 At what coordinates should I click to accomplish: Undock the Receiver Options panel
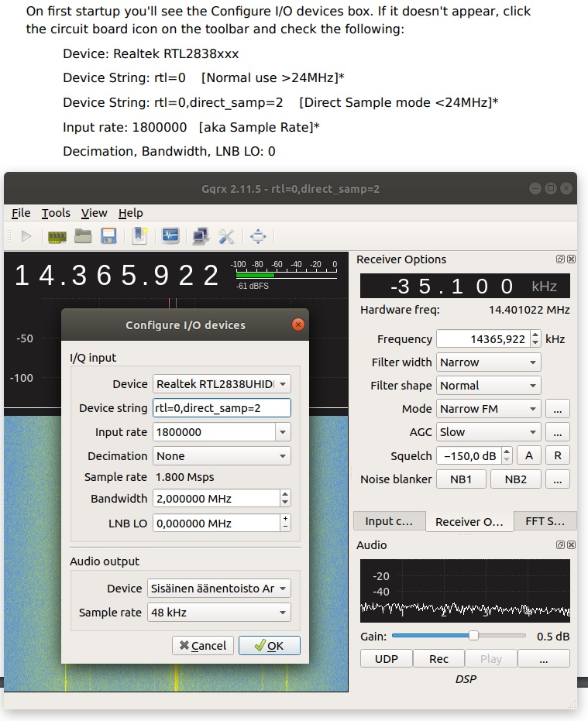click(560, 259)
